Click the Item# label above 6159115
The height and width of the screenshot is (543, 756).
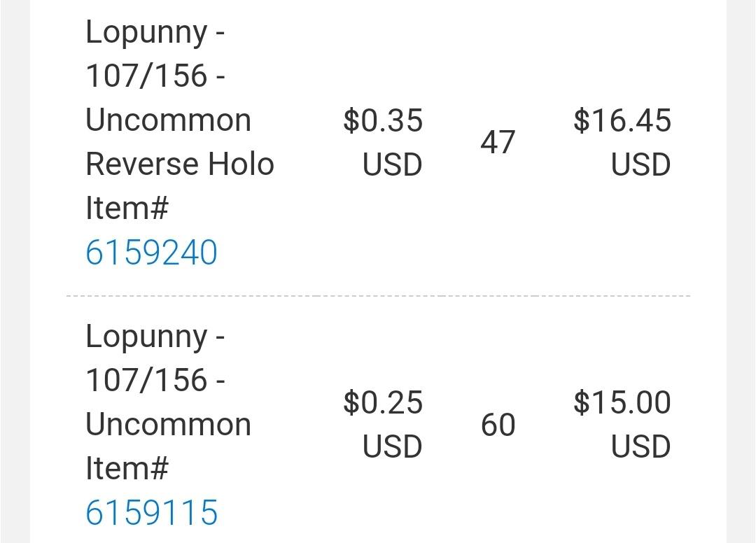[127, 468]
